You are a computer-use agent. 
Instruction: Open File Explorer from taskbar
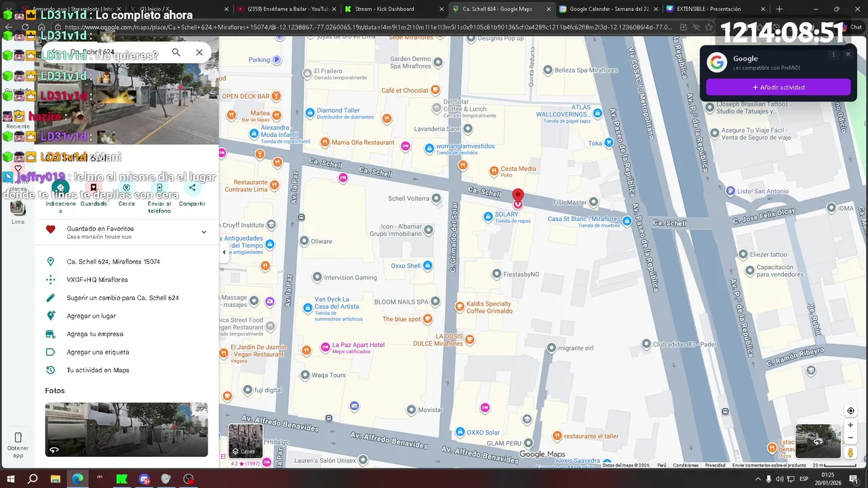[x=56, y=479]
